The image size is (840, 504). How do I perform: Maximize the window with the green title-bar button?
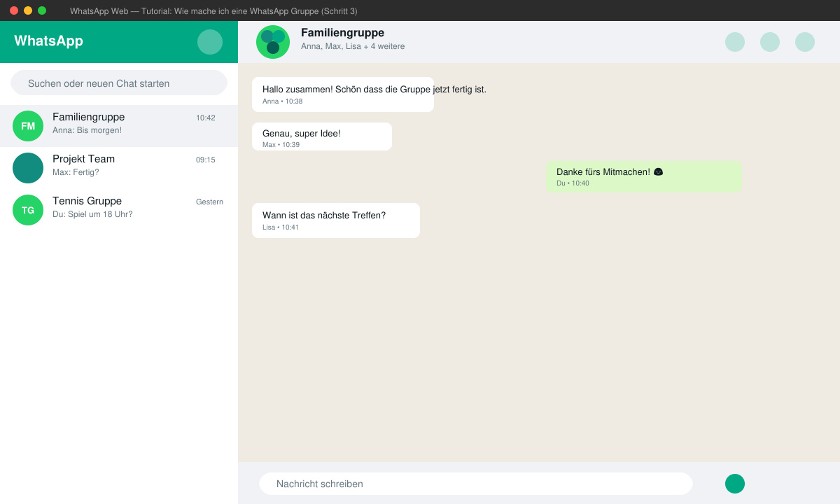point(42,10)
